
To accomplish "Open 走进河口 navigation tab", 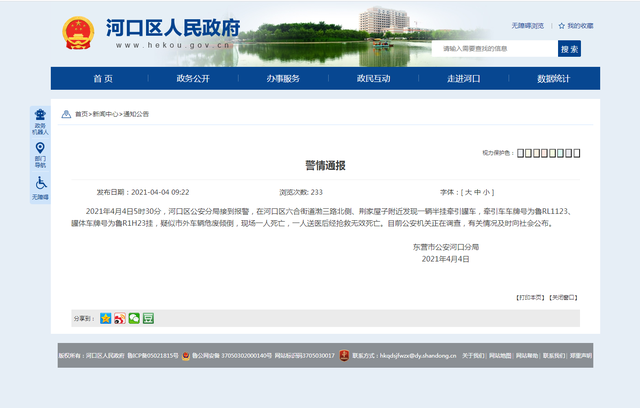I will pos(464,78).
